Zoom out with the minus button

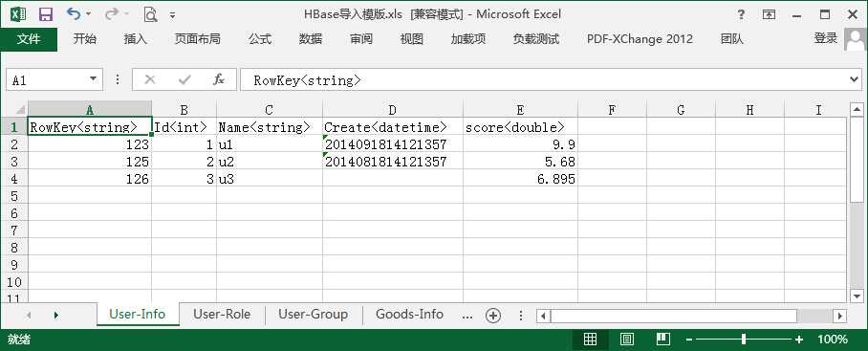(x=689, y=340)
